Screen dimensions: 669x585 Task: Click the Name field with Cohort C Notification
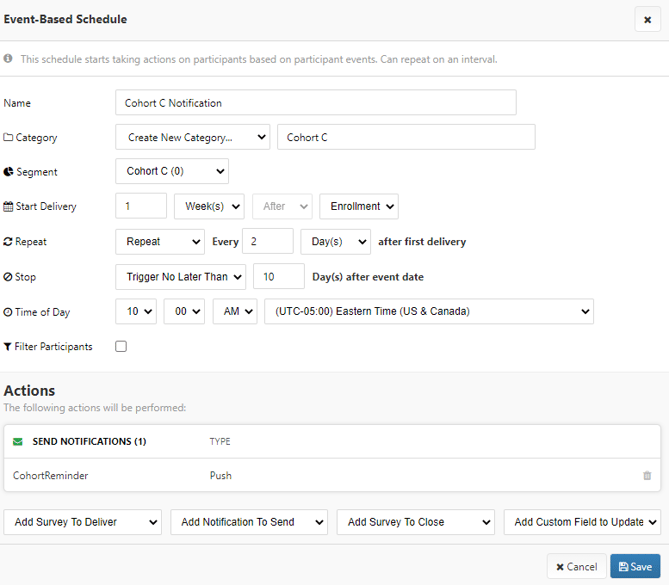(315, 102)
